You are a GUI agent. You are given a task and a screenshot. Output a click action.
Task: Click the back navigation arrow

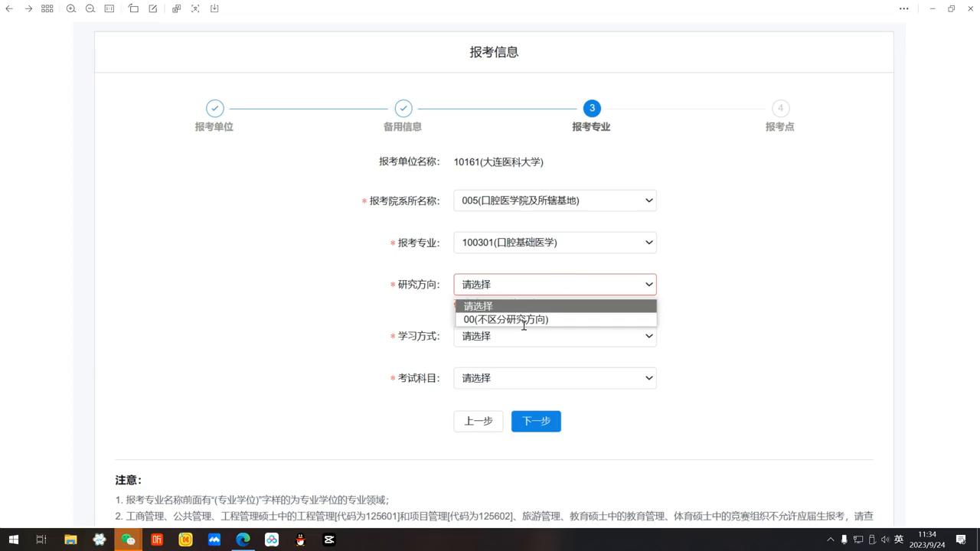click(x=9, y=9)
